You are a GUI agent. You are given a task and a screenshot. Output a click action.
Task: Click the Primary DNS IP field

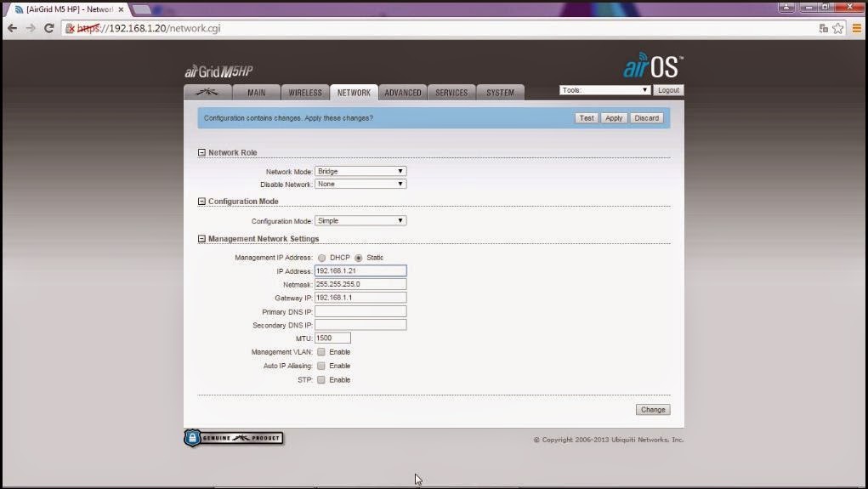coord(360,311)
